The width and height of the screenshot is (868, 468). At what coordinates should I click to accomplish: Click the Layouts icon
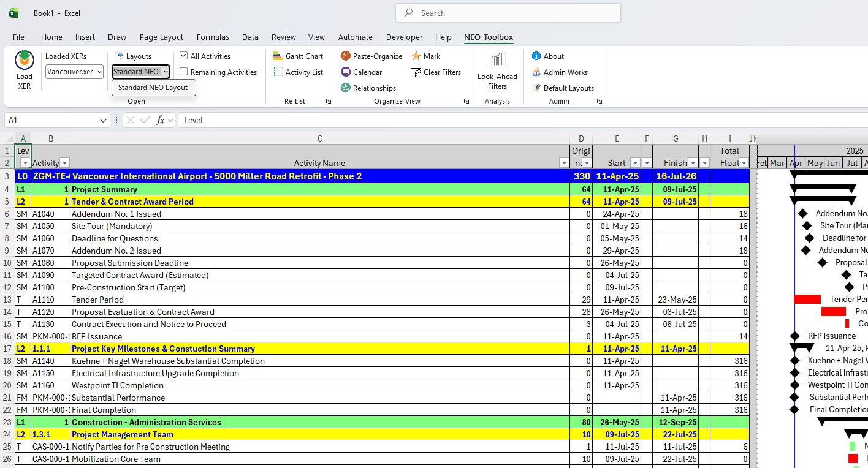pos(120,56)
